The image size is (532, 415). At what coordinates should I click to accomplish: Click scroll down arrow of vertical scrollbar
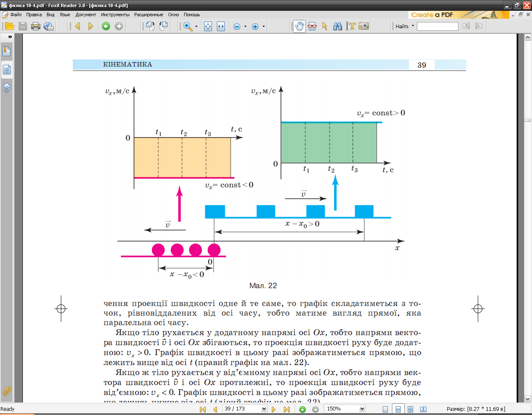tap(528, 399)
